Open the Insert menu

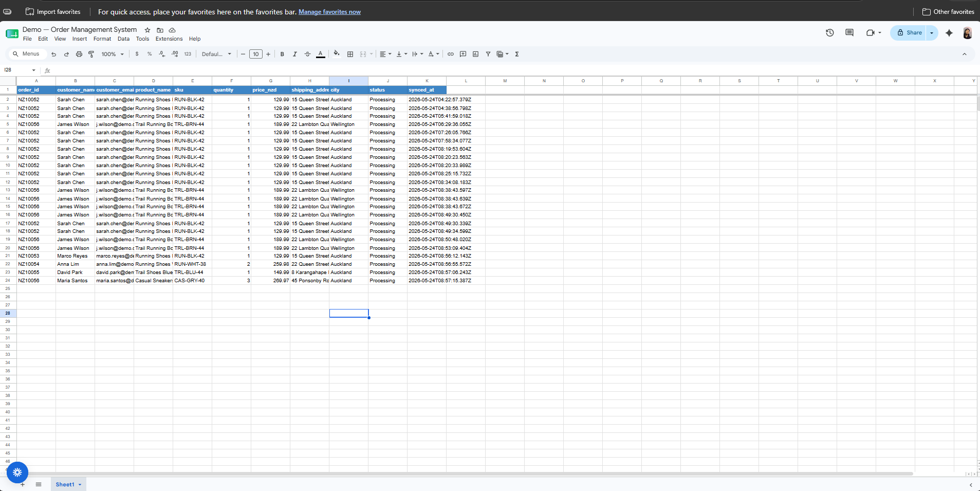tap(80, 39)
